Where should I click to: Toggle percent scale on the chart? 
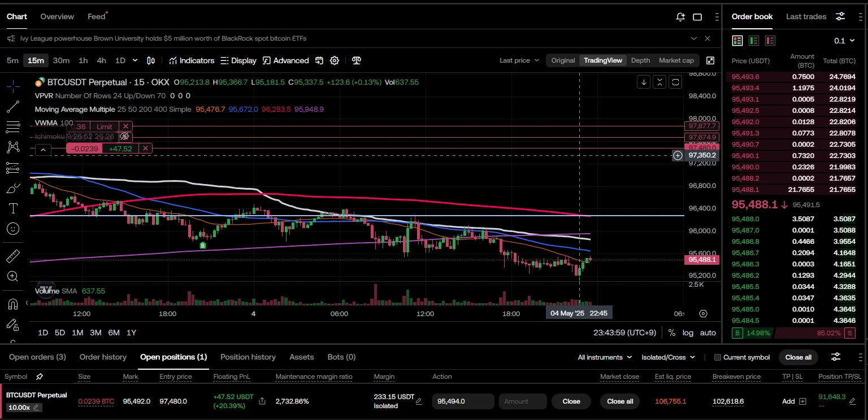pyautogui.click(x=672, y=333)
